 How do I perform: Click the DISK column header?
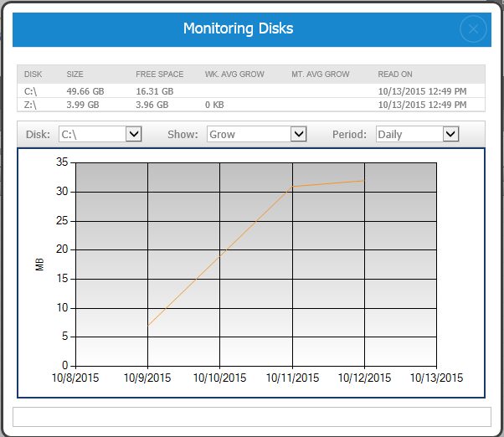coord(33,75)
